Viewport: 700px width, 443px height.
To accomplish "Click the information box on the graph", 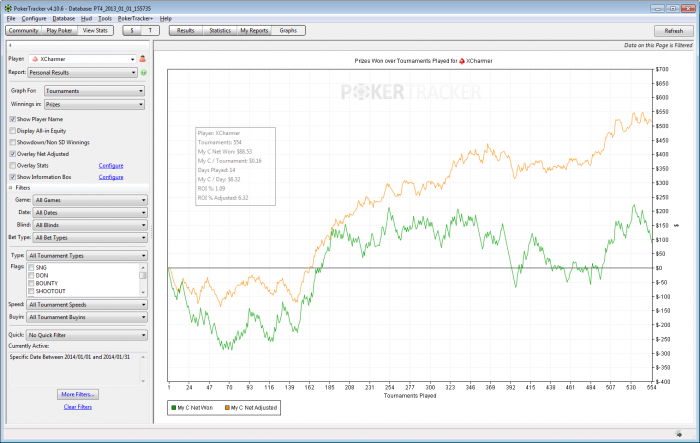I will pos(235,166).
